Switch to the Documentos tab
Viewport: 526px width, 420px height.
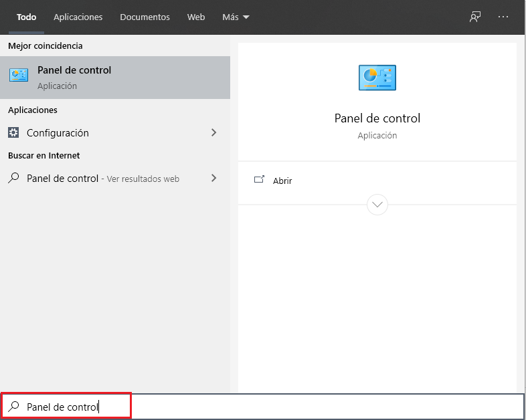[x=145, y=17]
